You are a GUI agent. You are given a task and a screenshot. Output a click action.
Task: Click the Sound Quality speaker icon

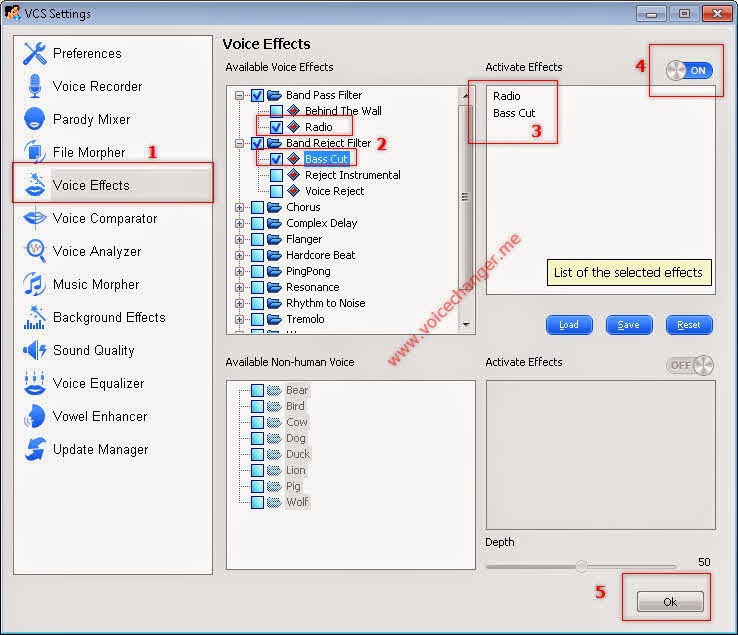point(35,350)
